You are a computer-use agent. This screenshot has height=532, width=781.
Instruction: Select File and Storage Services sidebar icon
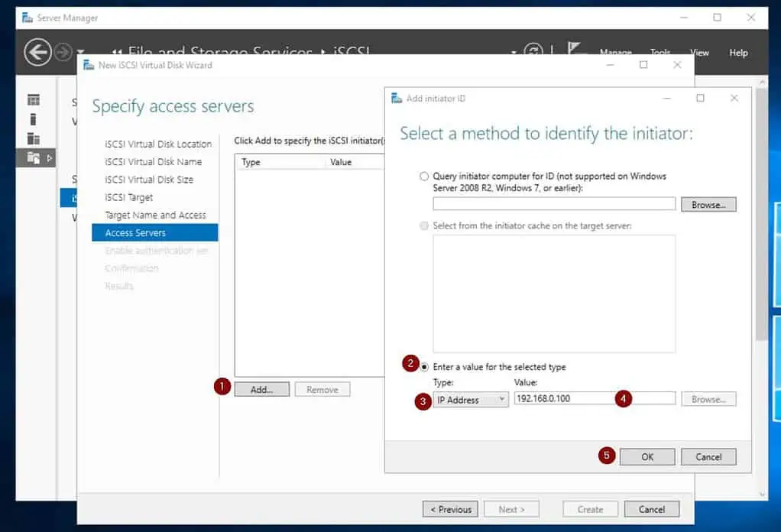[34, 158]
